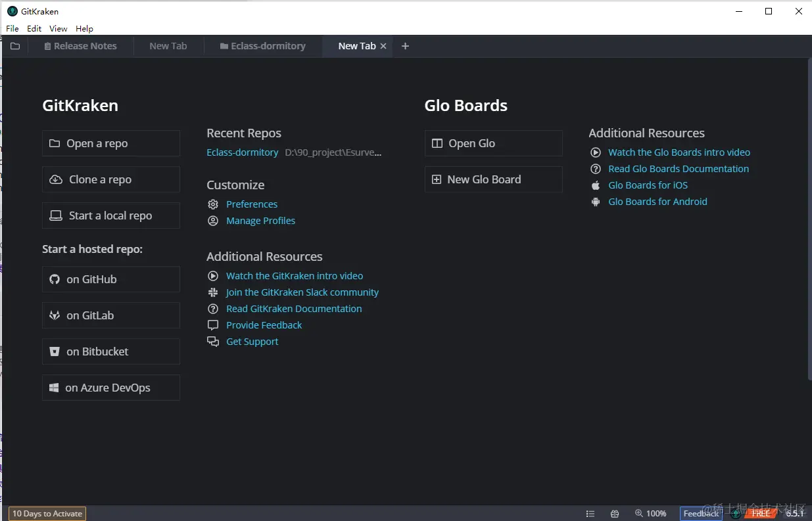This screenshot has height=521, width=812.
Task: Start a hosted repo on GitLab
Action: [111, 315]
